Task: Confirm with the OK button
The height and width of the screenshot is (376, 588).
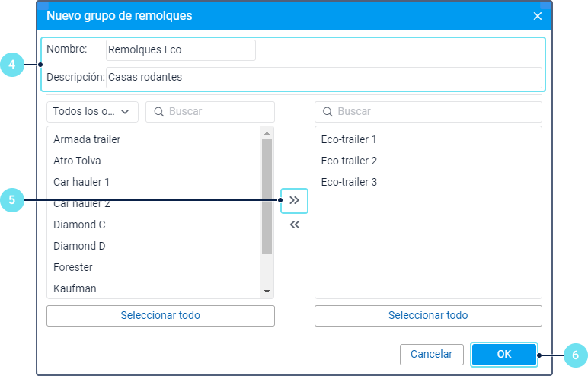Action: 504,354
